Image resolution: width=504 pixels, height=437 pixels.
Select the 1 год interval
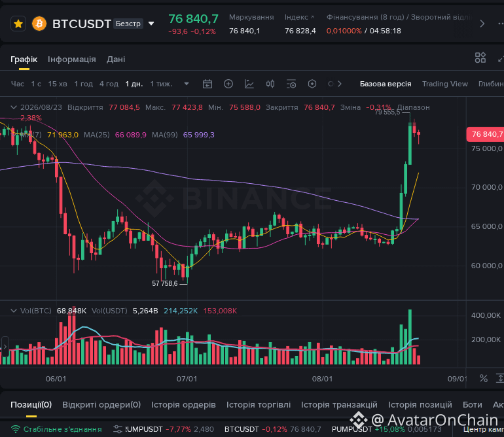tap(84, 84)
